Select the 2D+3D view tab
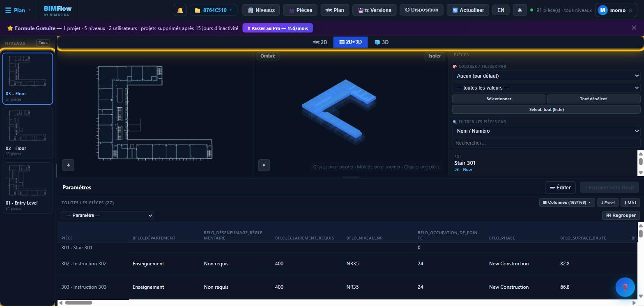644x306 pixels. pyautogui.click(x=350, y=42)
